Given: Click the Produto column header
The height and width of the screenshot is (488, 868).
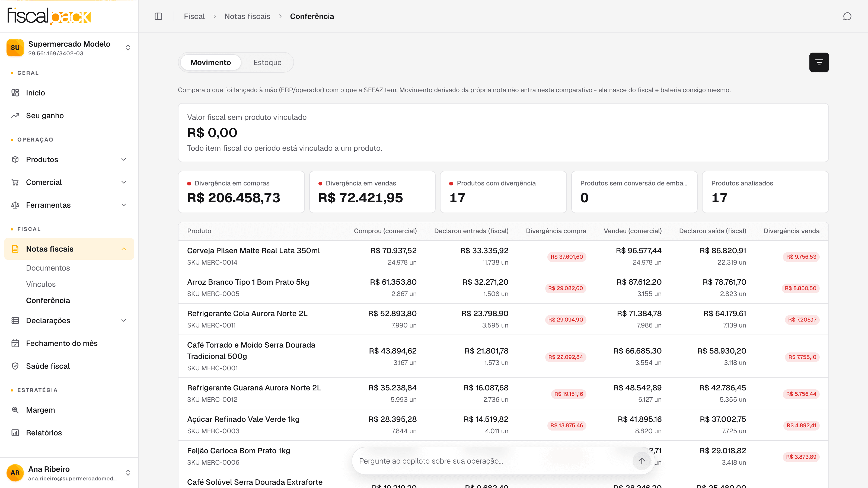Looking at the screenshot, I should [199, 231].
